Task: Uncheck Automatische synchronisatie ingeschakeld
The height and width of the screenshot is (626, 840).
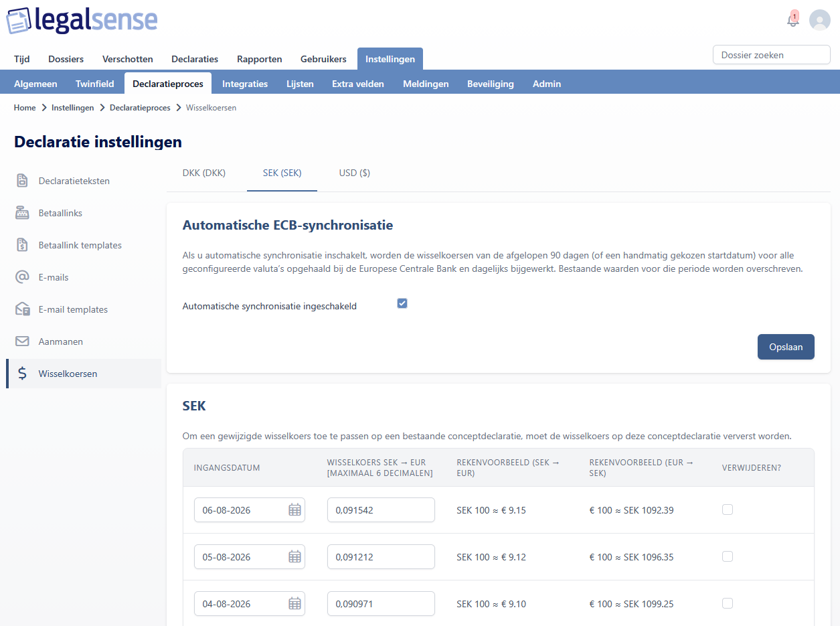Action: click(x=402, y=303)
